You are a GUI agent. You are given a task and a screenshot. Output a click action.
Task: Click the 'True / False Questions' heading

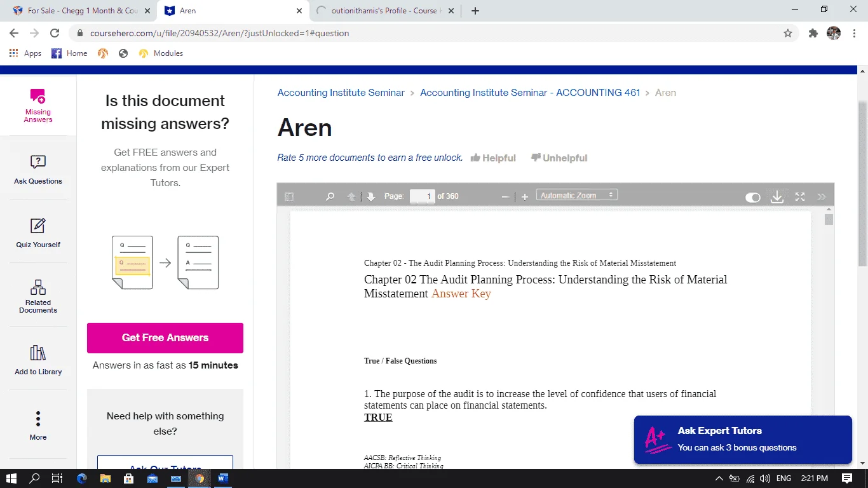(x=400, y=361)
